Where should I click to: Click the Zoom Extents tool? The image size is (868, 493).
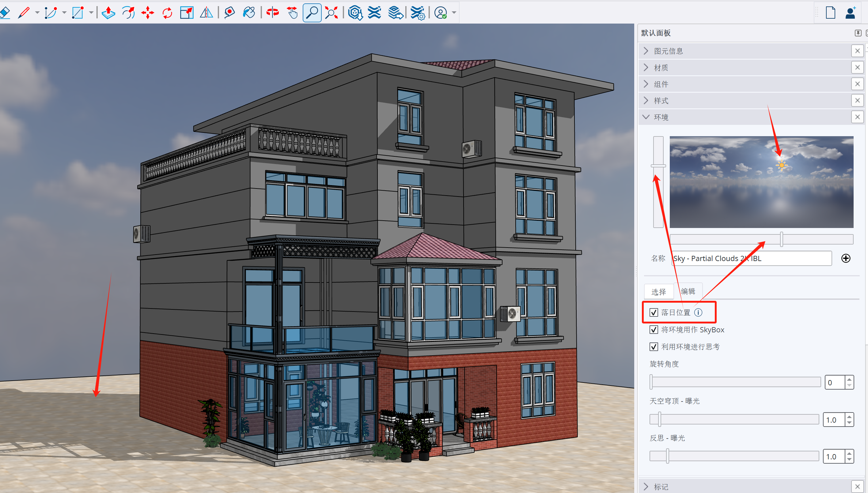[331, 13]
